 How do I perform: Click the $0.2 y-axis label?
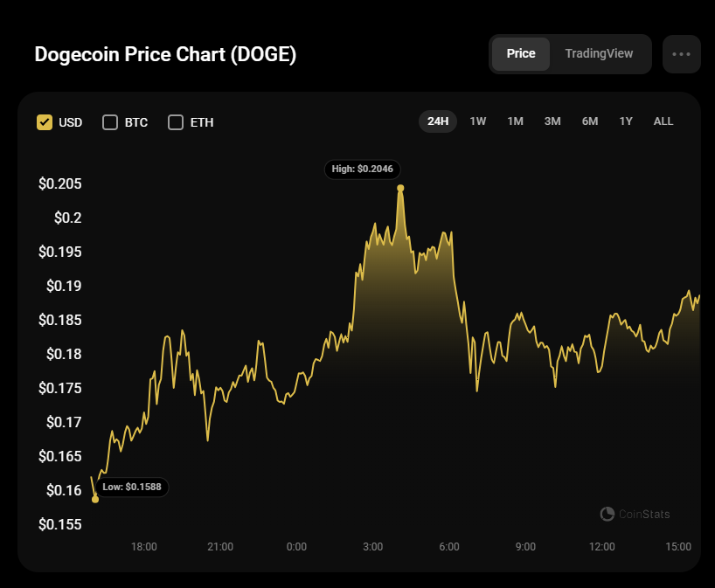[x=68, y=218]
